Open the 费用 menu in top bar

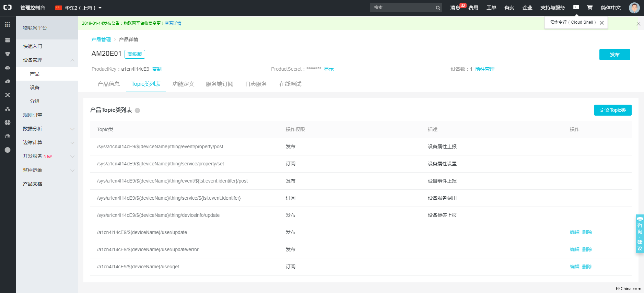(473, 8)
